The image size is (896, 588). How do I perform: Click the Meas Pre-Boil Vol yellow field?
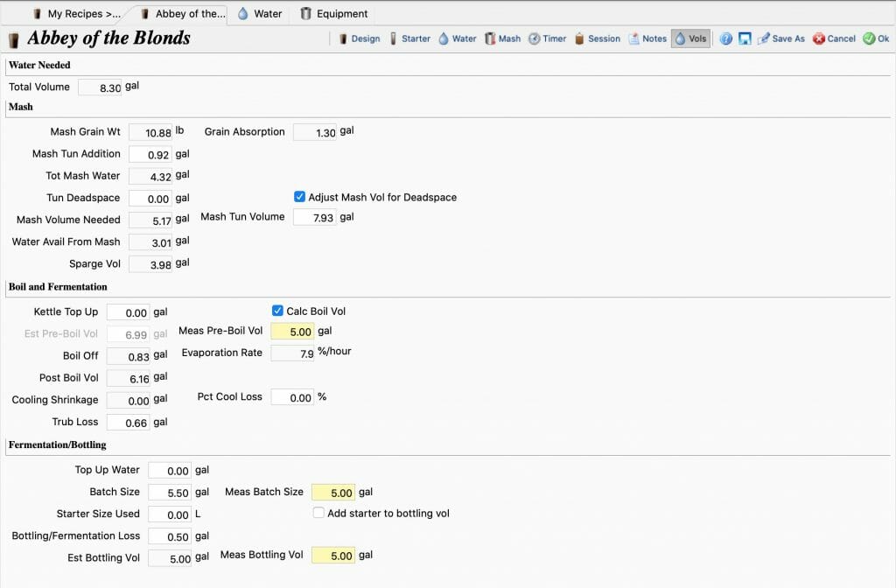point(292,332)
